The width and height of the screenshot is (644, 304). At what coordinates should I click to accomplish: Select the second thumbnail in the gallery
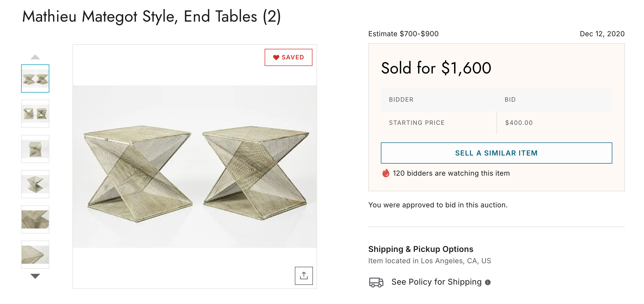(35, 114)
